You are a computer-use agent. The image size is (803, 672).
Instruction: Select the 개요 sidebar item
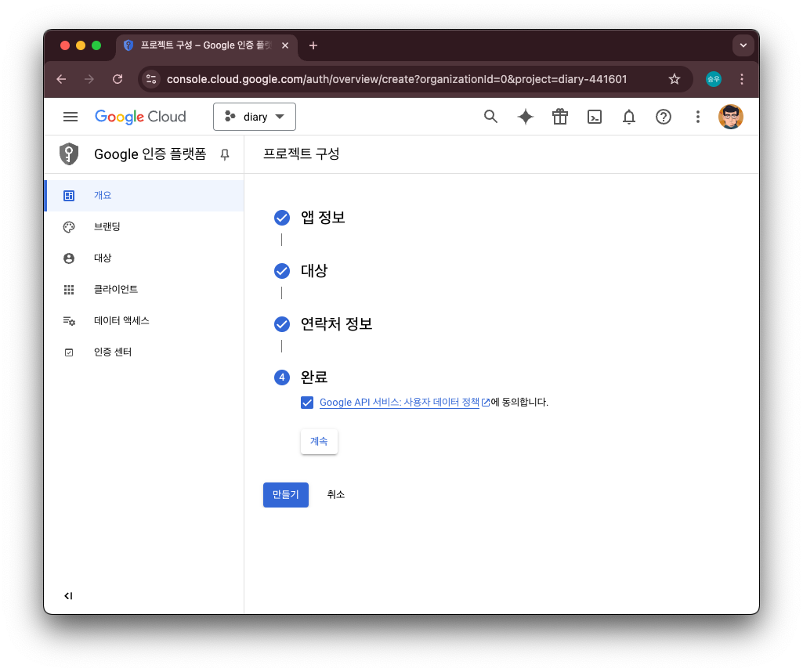(x=144, y=196)
